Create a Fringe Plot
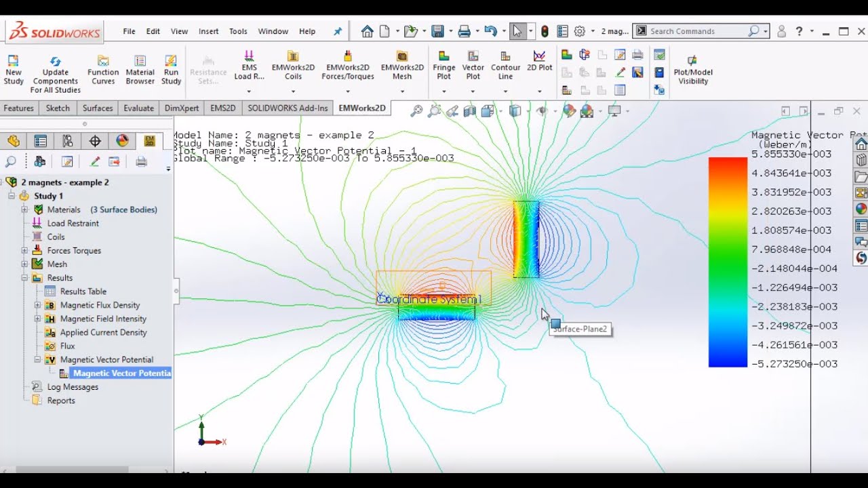This screenshot has height=488, width=868. click(444, 65)
